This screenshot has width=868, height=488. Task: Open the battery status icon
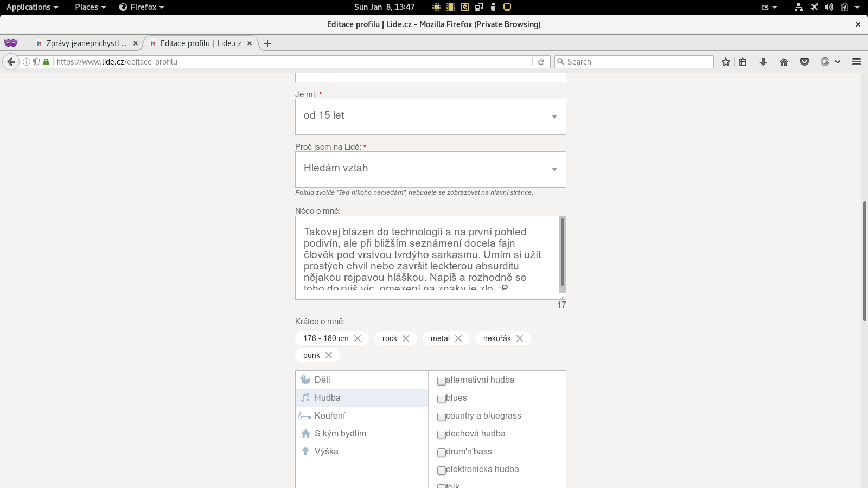coord(844,7)
